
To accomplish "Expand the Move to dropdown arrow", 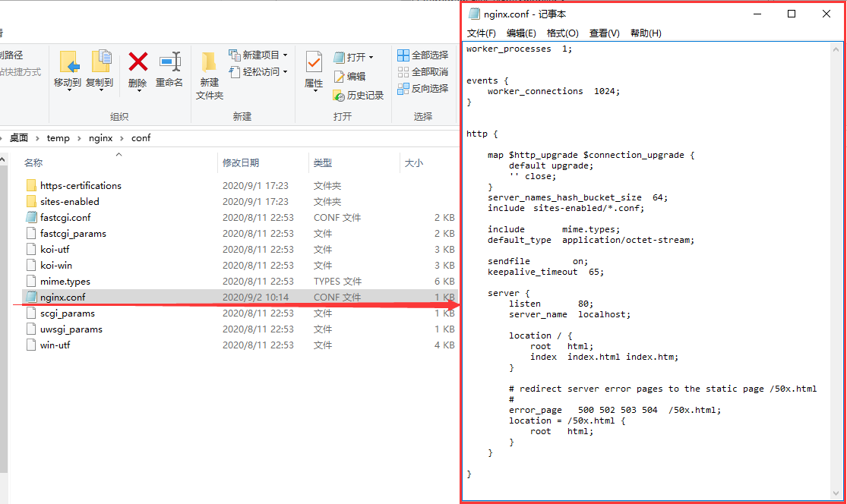I will click(x=68, y=90).
